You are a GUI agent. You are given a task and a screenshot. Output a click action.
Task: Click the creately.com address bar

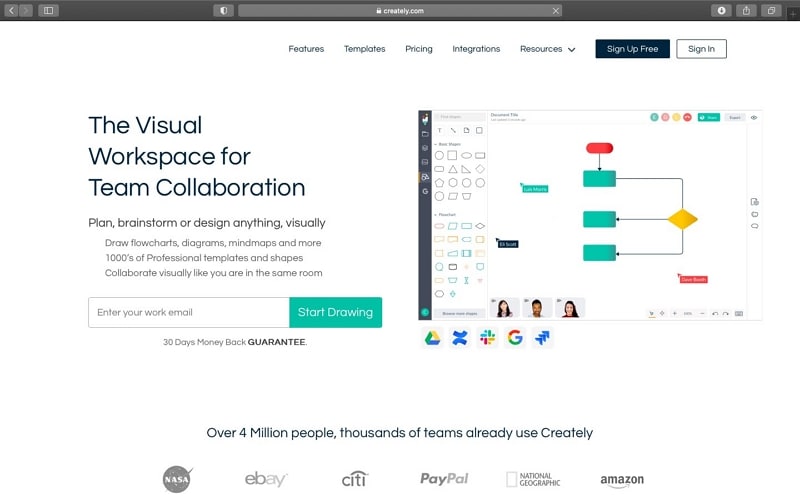point(400,10)
